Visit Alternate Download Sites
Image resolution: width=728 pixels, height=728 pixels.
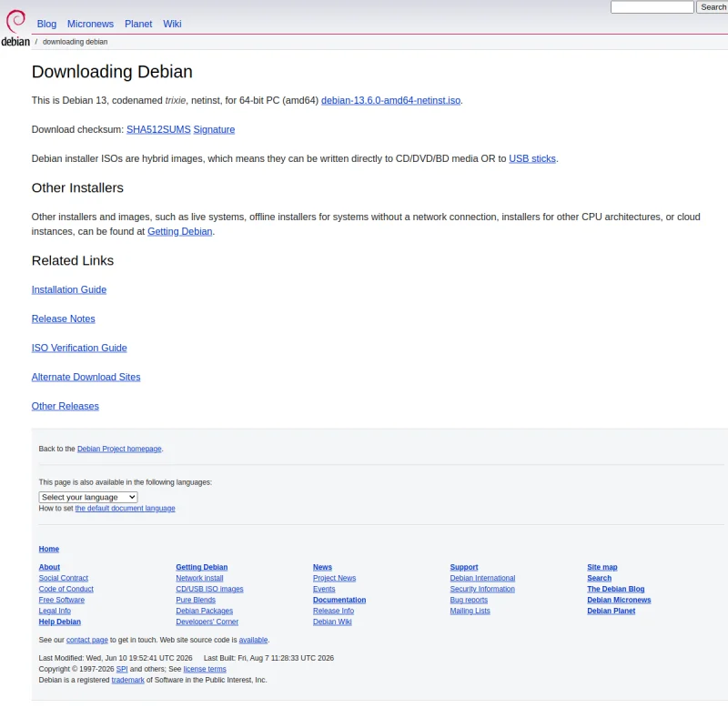coord(86,377)
